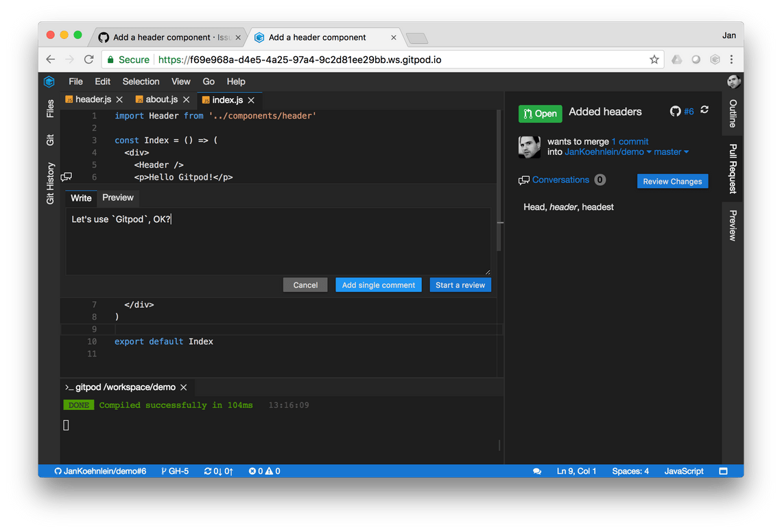Screen dimensions: 782x532
Task: Click Start a review
Action: pos(460,285)
